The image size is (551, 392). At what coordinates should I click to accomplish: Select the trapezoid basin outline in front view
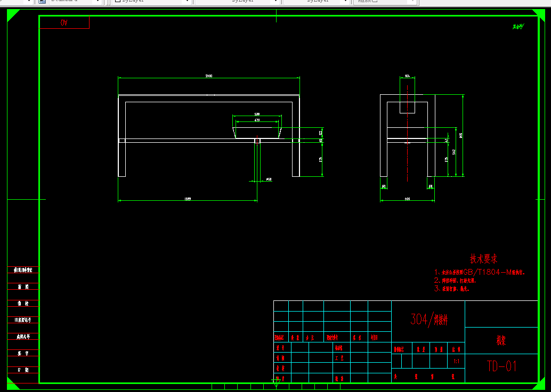257,133
